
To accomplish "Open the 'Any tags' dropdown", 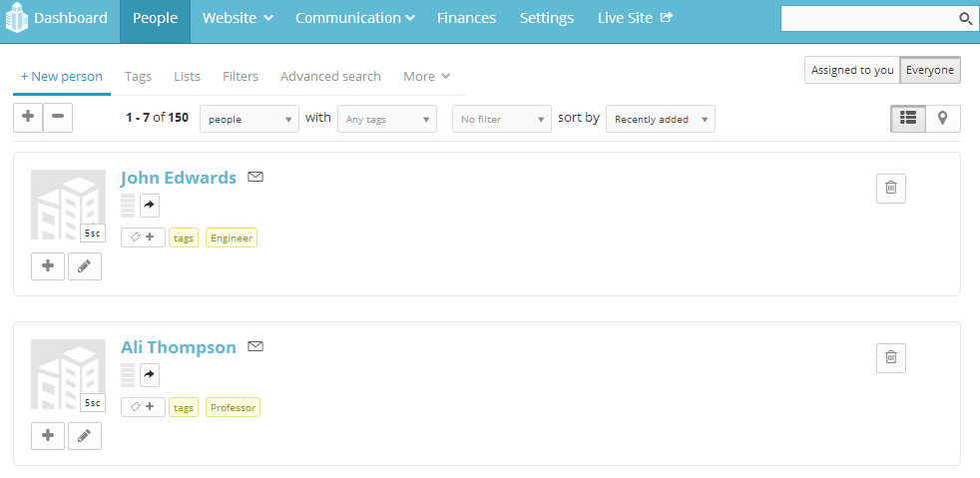I will pos(386,119).
